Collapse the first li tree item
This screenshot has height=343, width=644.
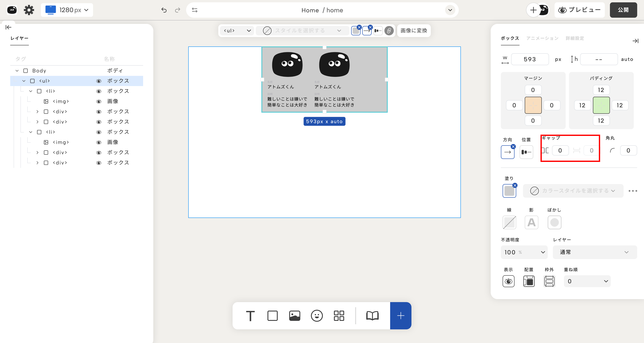[x=31, y=91]
